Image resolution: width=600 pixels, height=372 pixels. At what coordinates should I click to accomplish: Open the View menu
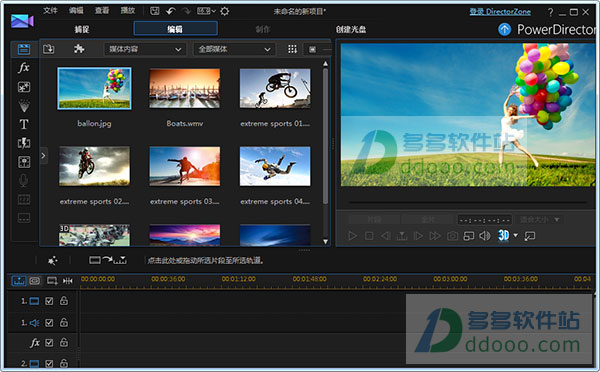pyautogui.click(x=102, y=11)
